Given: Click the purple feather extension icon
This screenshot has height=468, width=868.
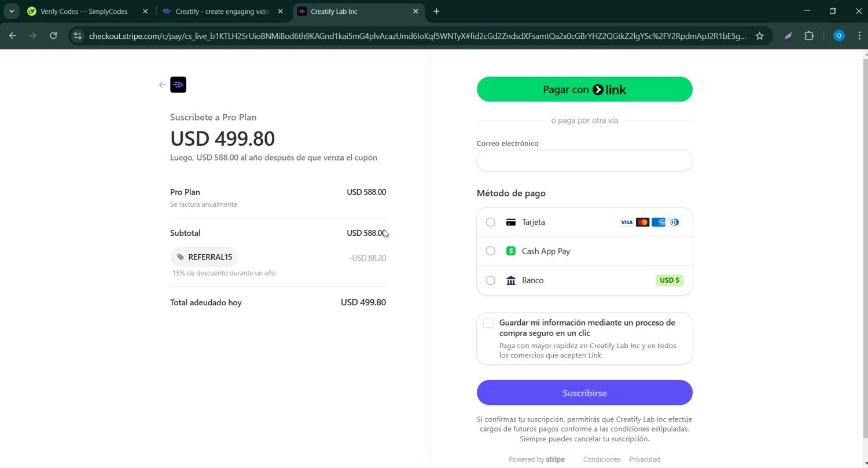Looking at the screenshot, I should coord(788,36).
